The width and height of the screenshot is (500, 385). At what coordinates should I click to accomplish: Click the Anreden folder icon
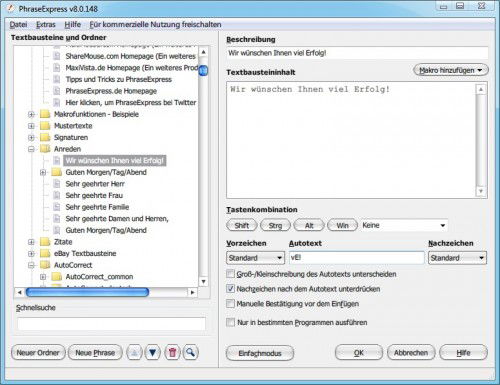[x=45, y=149]
